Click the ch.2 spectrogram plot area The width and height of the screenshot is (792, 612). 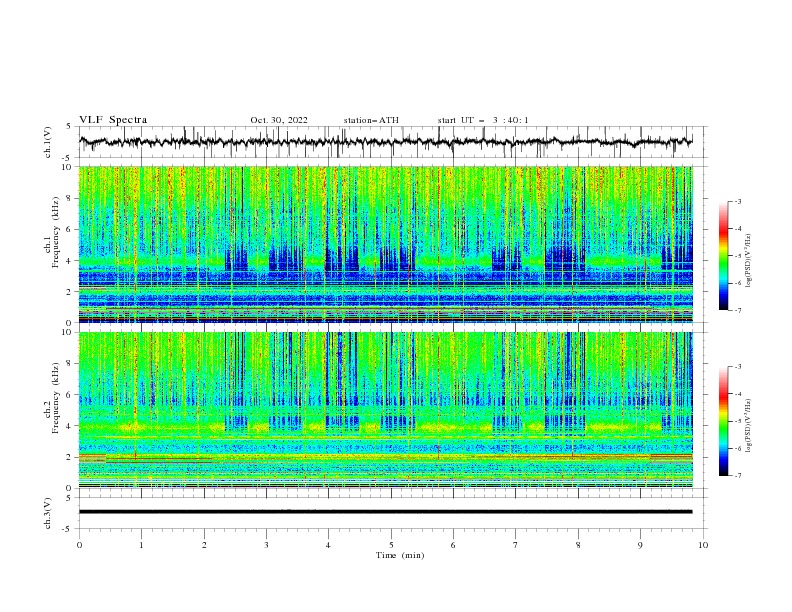(x=385, y=410)
